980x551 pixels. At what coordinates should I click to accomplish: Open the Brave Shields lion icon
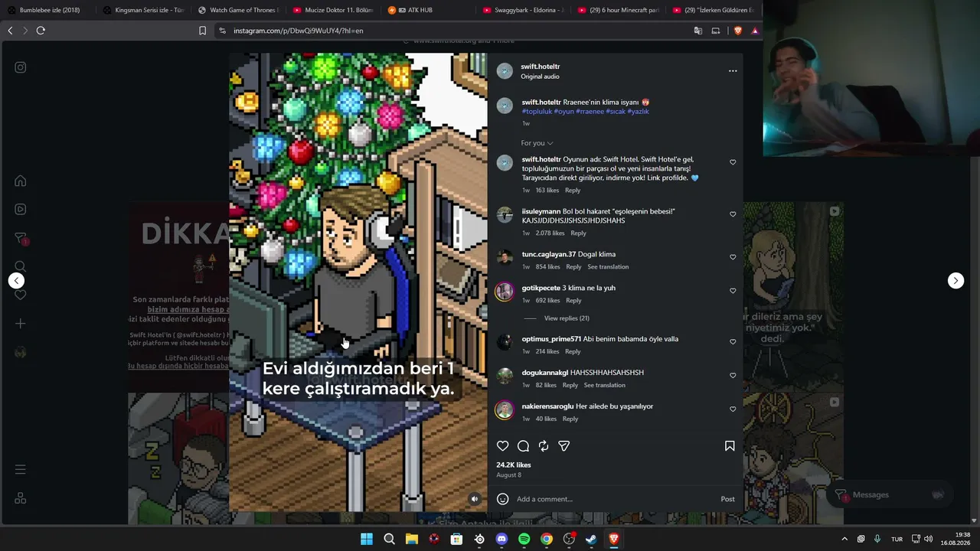point(738,31)
